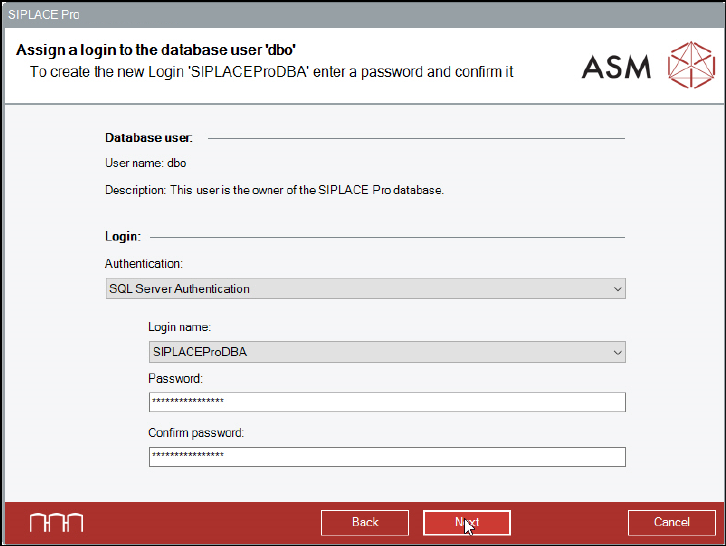The image size is (726, 546).
Task: Click the "Login name:" field label
Action: click(180, 327)
